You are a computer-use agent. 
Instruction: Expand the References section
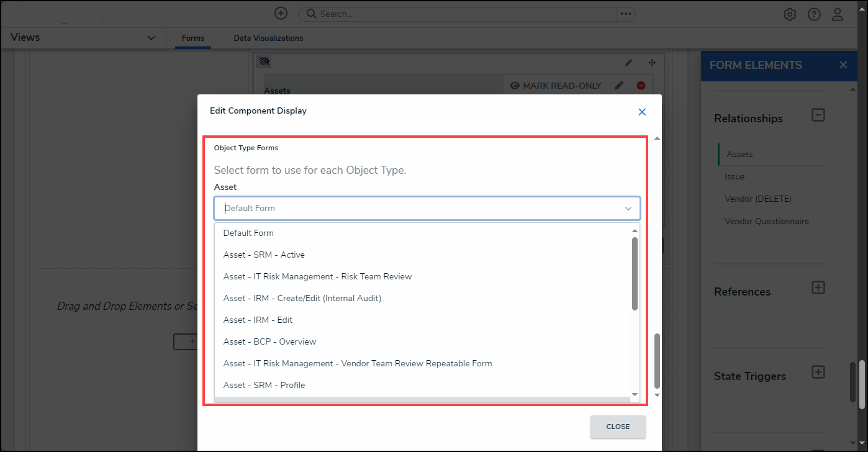click(x=818, y=287)
